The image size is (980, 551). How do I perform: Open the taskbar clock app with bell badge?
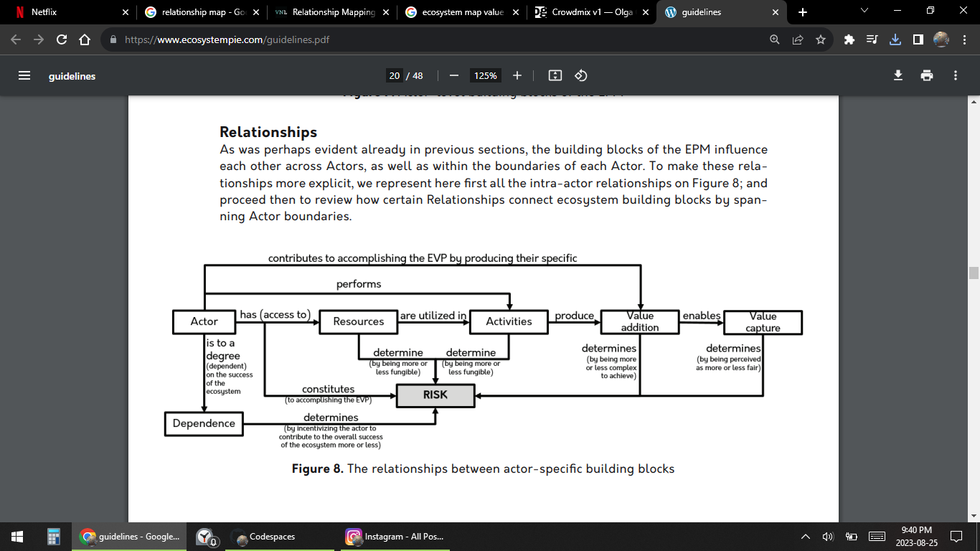coord(206,536)
